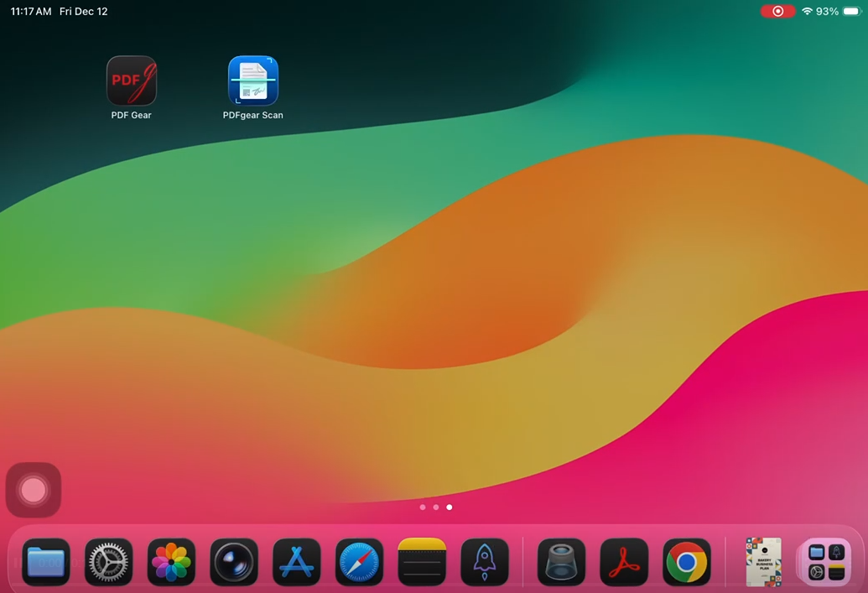Launch Google Chrome

(x=687, y=562)
